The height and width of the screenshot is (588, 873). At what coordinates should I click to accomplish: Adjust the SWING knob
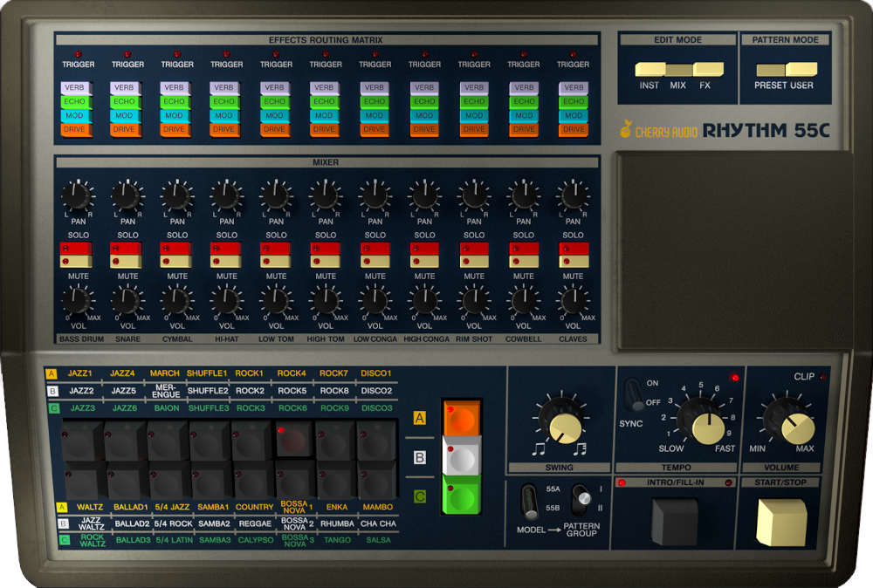(563, 425)
